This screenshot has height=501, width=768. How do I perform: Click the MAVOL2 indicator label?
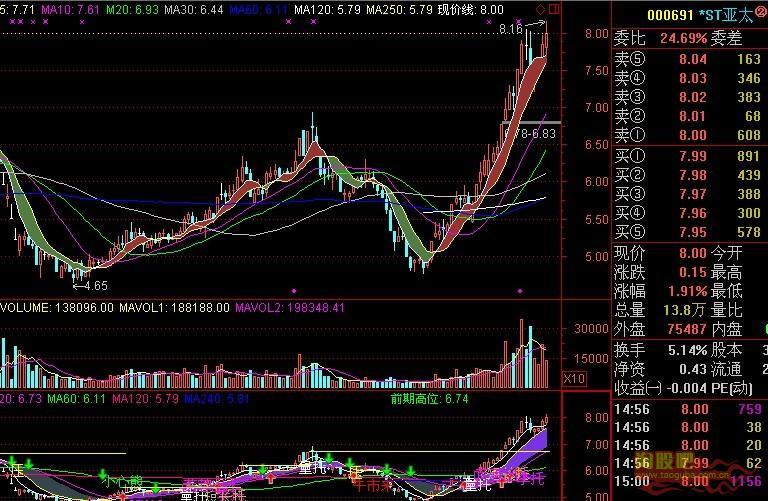tap(290, 308)
